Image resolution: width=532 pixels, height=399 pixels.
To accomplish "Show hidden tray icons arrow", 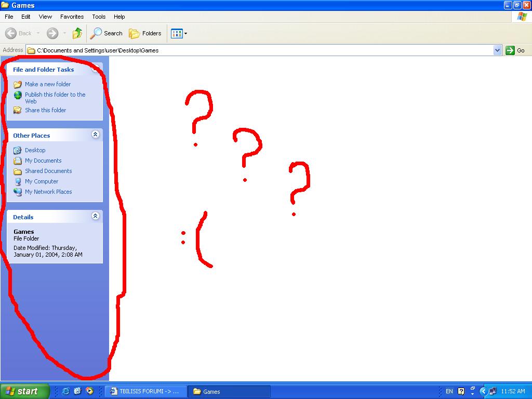I will (484, 392).
